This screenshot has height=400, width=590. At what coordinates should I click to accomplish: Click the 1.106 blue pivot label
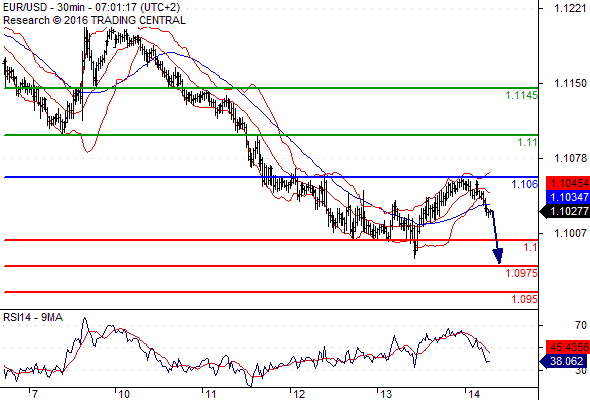(524, 184)
